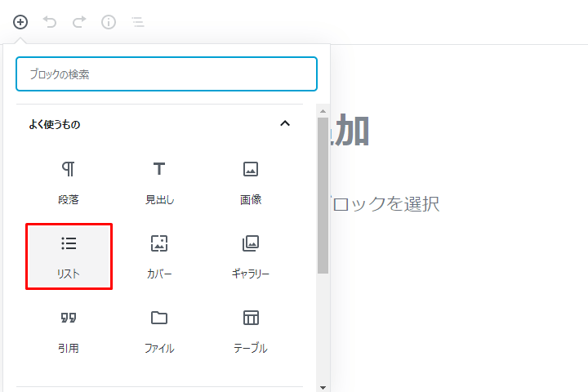Insert the 段落 paragraph block

pyautogui.click(x=69, y=183)
